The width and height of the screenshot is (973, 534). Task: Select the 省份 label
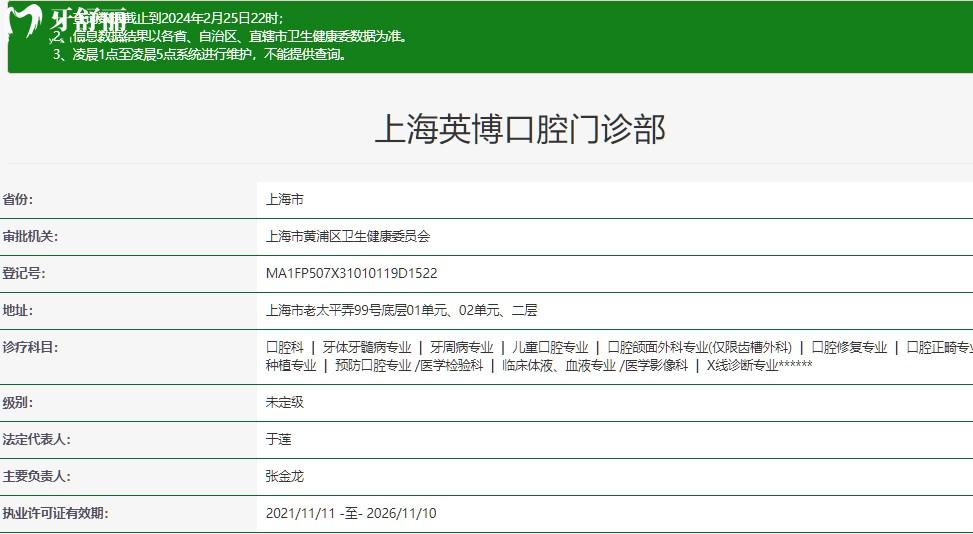click(x=18, y=200)
